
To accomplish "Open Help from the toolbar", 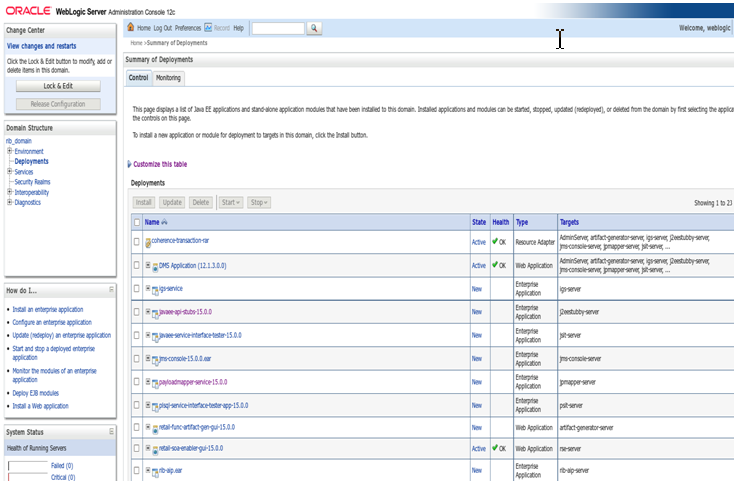I will click(239, 28).
